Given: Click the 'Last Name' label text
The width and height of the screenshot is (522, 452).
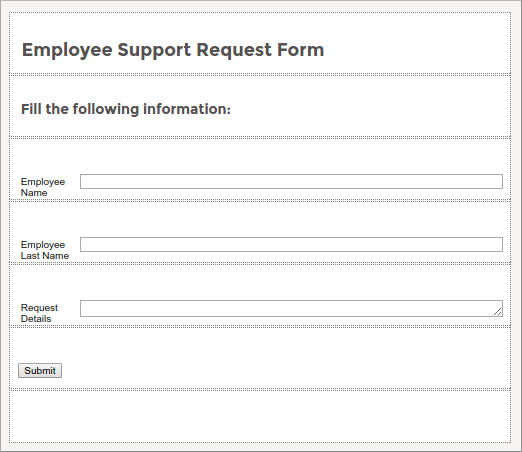Looking at the screenshot, I should point(45,256).
